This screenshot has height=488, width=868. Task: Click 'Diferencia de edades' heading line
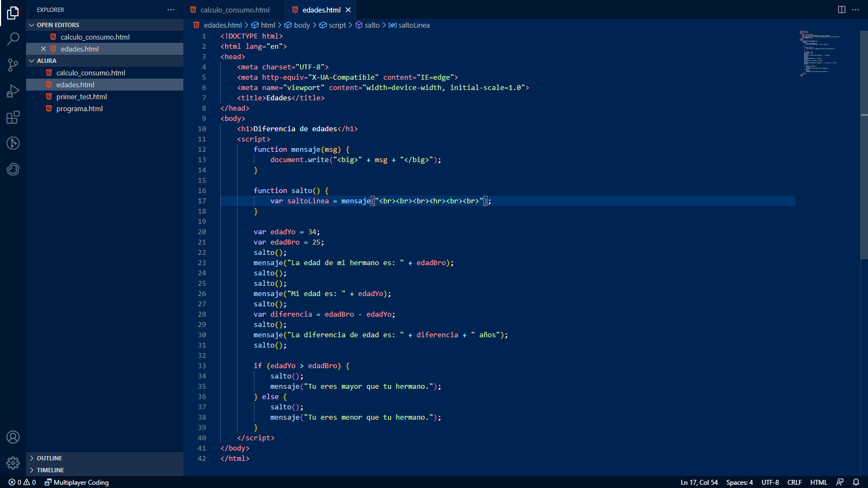coord(297,129)
